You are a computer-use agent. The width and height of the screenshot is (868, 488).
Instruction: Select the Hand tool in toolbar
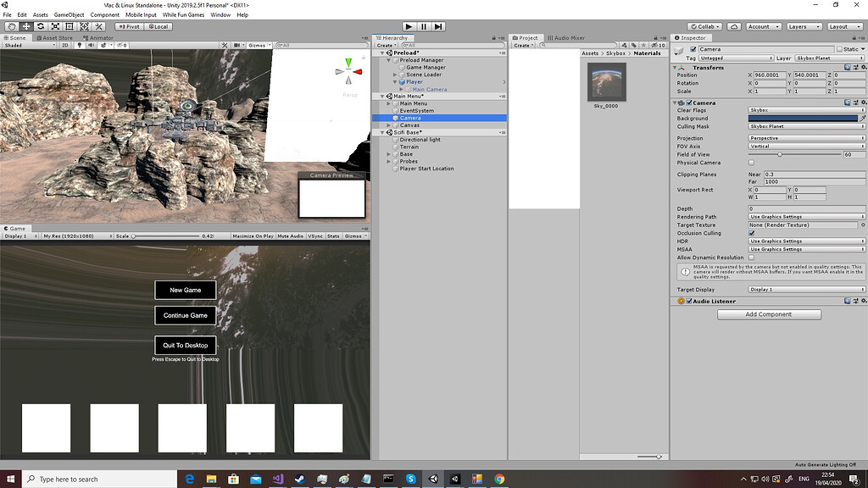click(x=11, y=26)
